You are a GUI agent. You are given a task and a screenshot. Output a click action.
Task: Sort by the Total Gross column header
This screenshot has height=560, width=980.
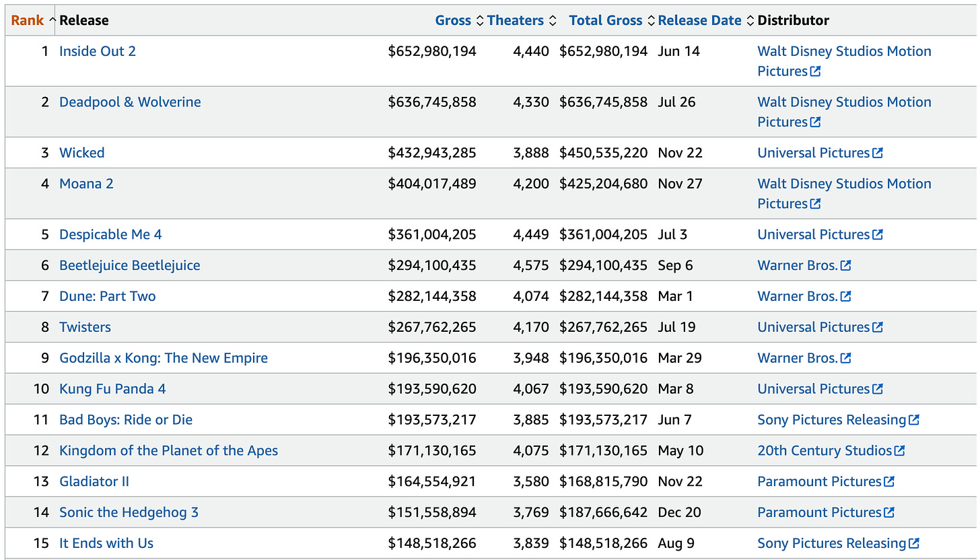[606, 20]
